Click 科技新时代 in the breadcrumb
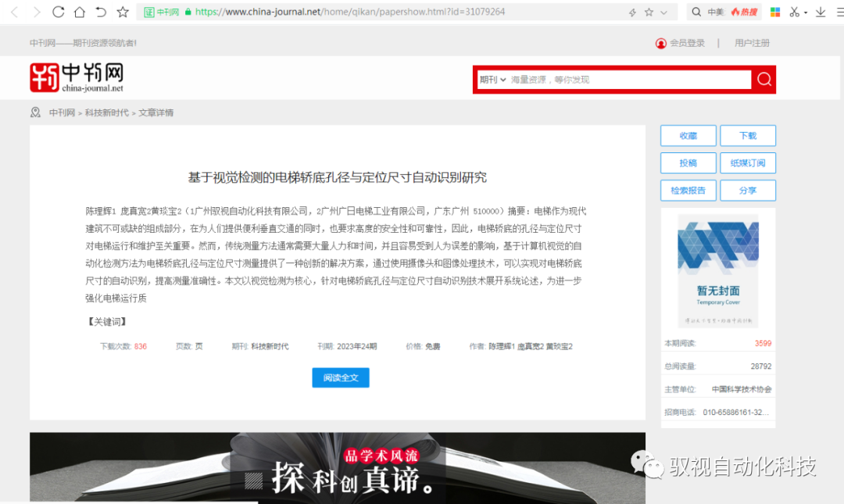 107,113
